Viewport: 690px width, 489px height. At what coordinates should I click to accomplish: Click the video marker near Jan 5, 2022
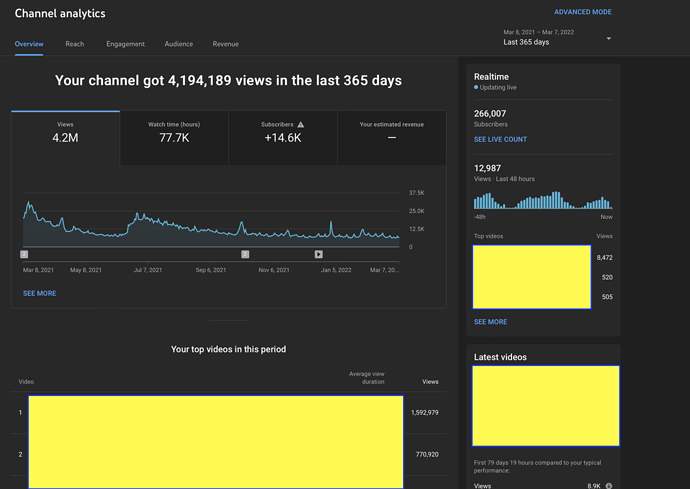pos(319,254)
